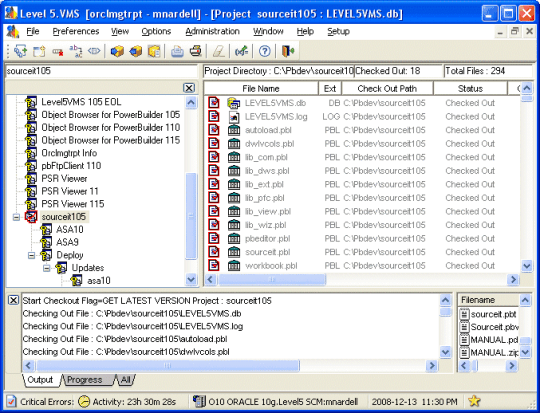Click the variable (x)= toolbar icon
The image size is (540, 413).
241,51
